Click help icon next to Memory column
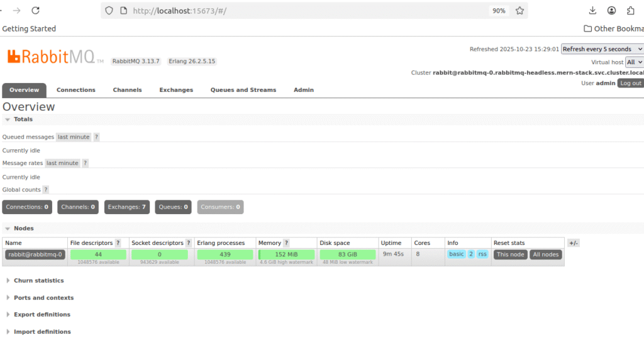 (286, 243)
